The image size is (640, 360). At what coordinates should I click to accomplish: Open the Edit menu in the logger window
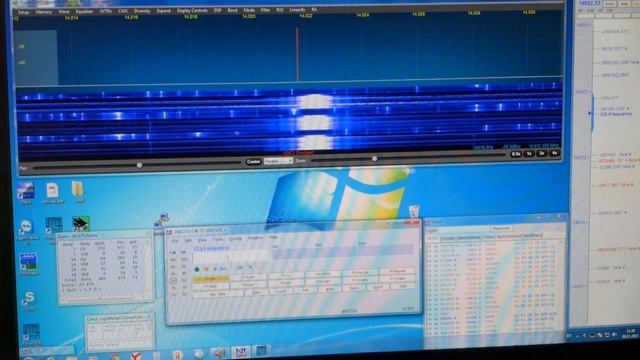pos(188,241)
